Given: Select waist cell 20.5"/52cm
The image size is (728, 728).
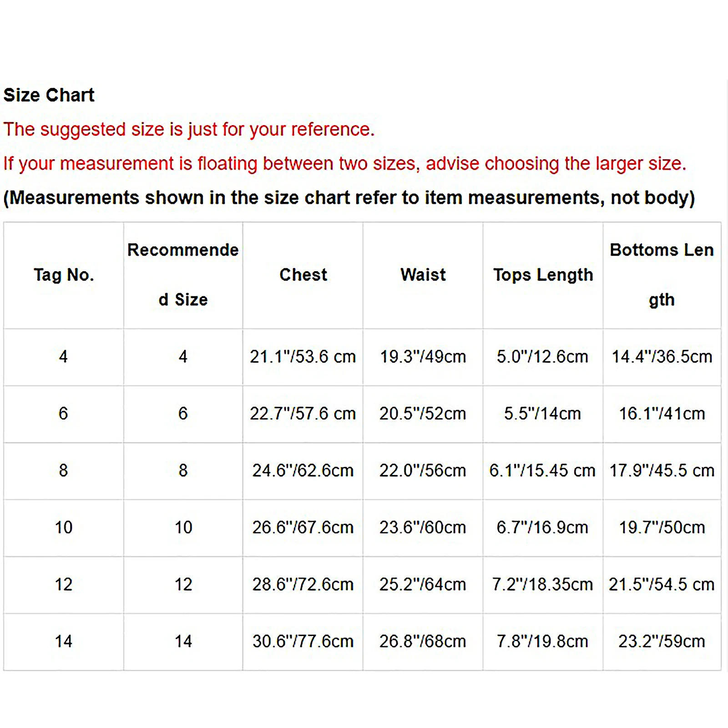Looking at the screenshot, I should click(423, 414).
